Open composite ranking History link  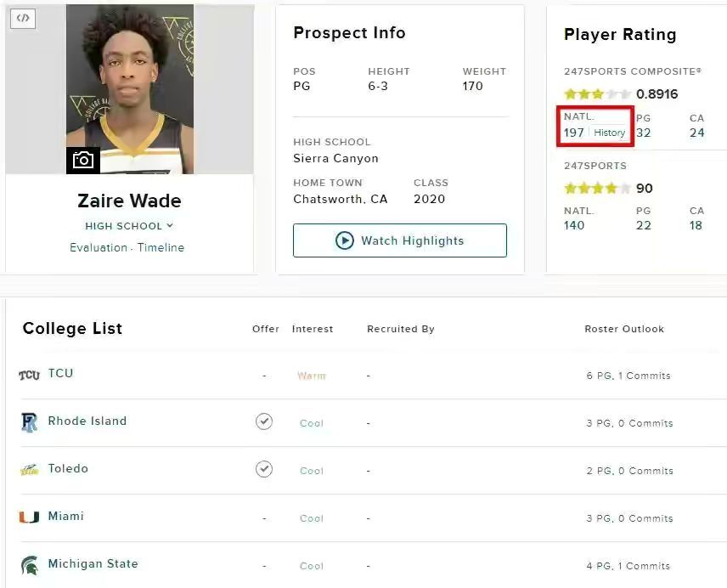(609, 133)
